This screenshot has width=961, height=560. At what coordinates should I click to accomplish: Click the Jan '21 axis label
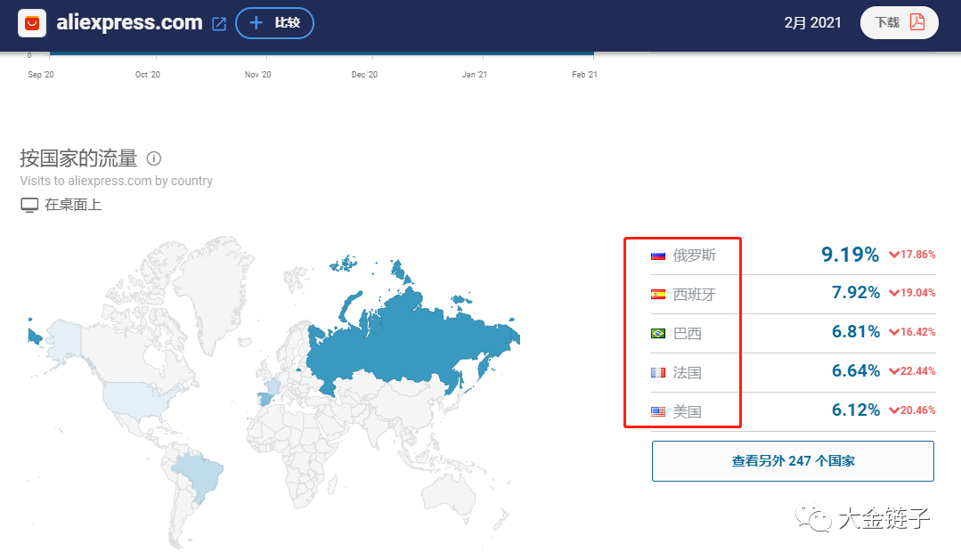(475, 75)
